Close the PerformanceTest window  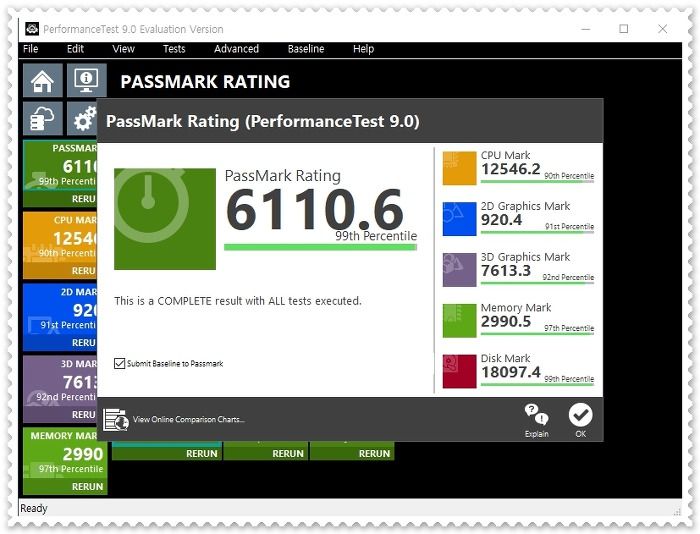pos(662,29)
